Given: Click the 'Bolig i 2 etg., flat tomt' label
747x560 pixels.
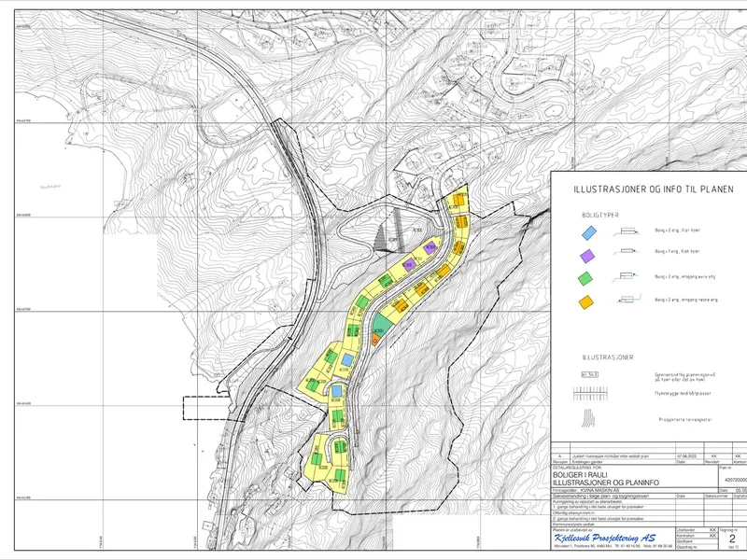Looking at the screenshot, I should [x=678, y=231].
